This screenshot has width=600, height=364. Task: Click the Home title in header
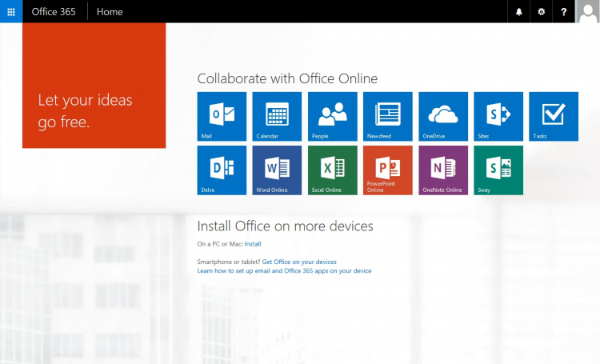point(110,12)
